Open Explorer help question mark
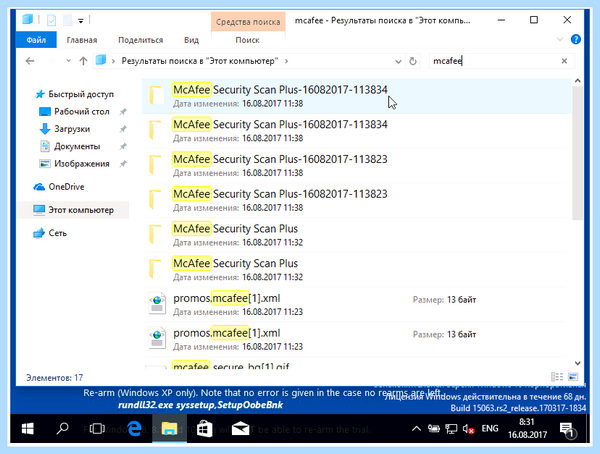Viewport: 600px width, 454px height. click(576, 39)
